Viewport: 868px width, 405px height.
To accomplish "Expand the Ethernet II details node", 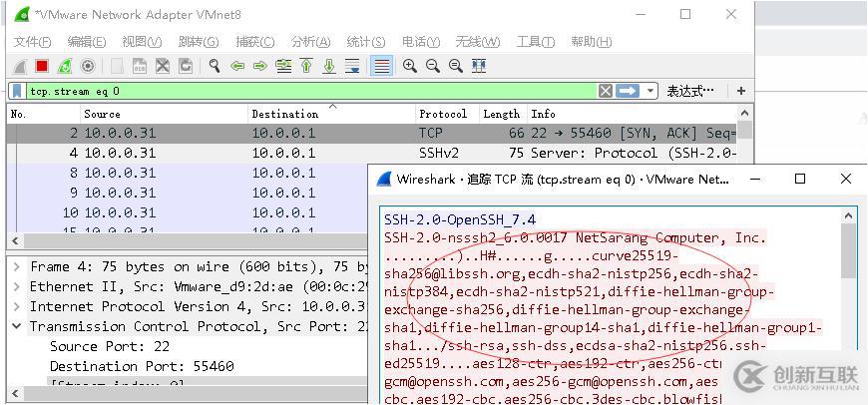I will point(17,286).
